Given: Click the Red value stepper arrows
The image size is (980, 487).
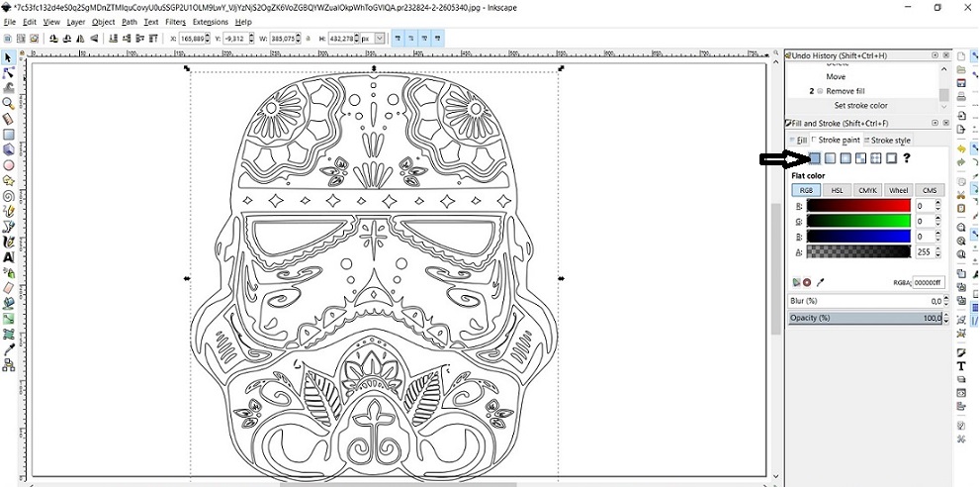Looking at the screenshot, I should (937, 205).
